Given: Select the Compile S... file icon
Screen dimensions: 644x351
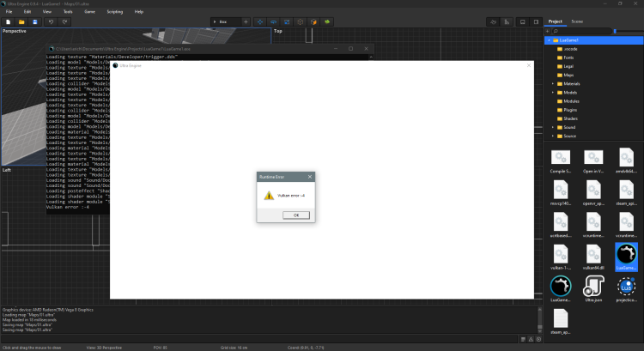Looking at the screenshot, I should tap(561, 160).
